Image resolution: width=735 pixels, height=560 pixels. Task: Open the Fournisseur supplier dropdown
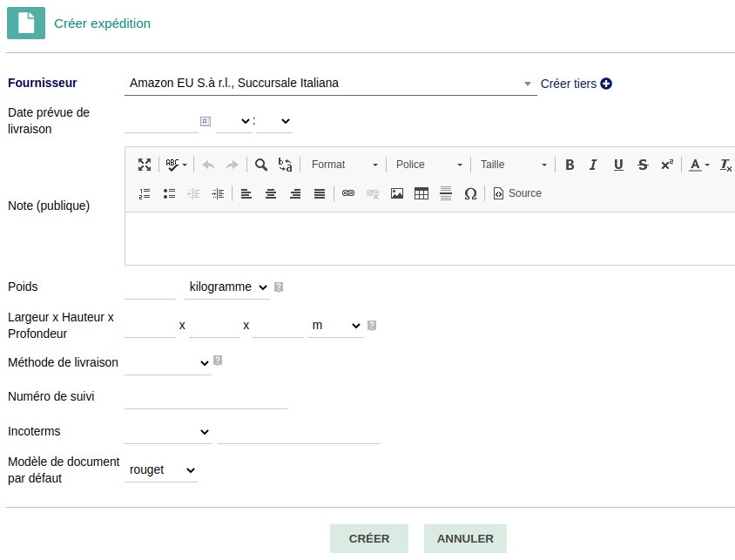coord(330,84)
